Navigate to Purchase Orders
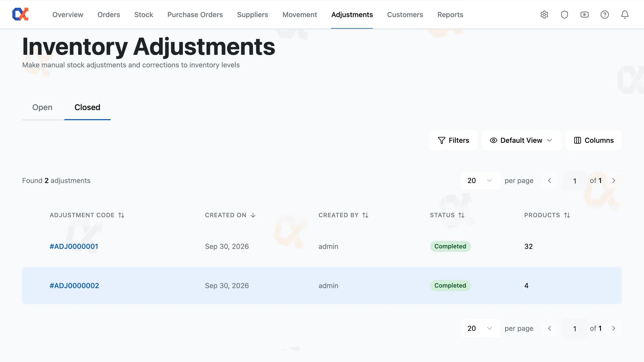This screenshot has width=644, height=362. (x=195, y=14)
